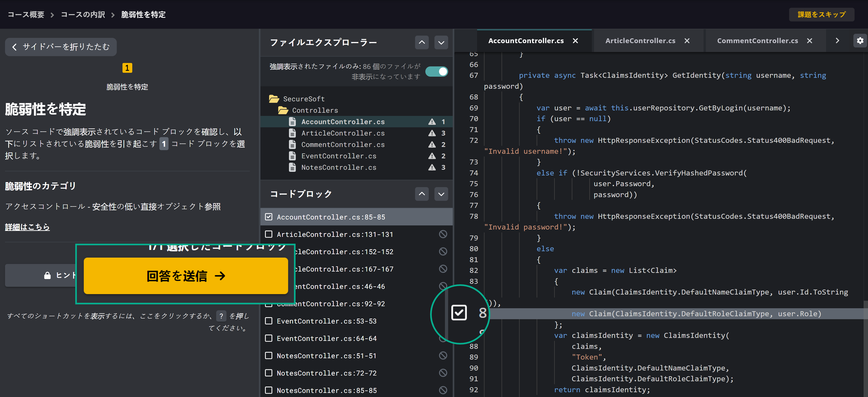Check NotesController.cs:72-72 code block
This screenshot has width=868, height=397.
tap(269, 373)
